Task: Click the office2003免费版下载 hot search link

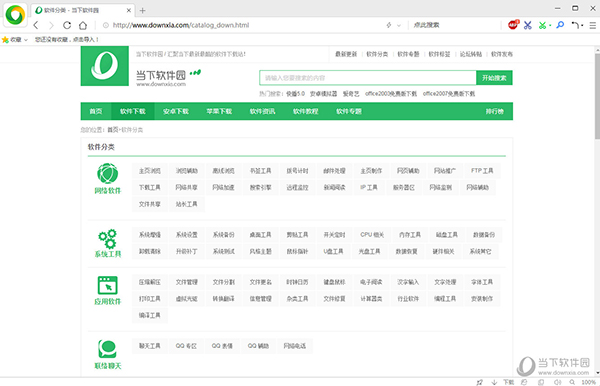Action: [391, 94]
